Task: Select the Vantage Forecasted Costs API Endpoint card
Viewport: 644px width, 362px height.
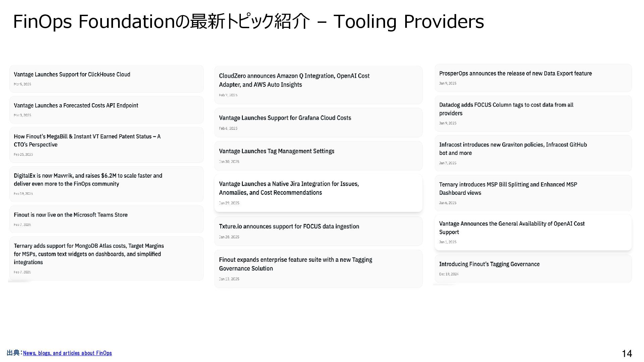Action: point(106,110)
